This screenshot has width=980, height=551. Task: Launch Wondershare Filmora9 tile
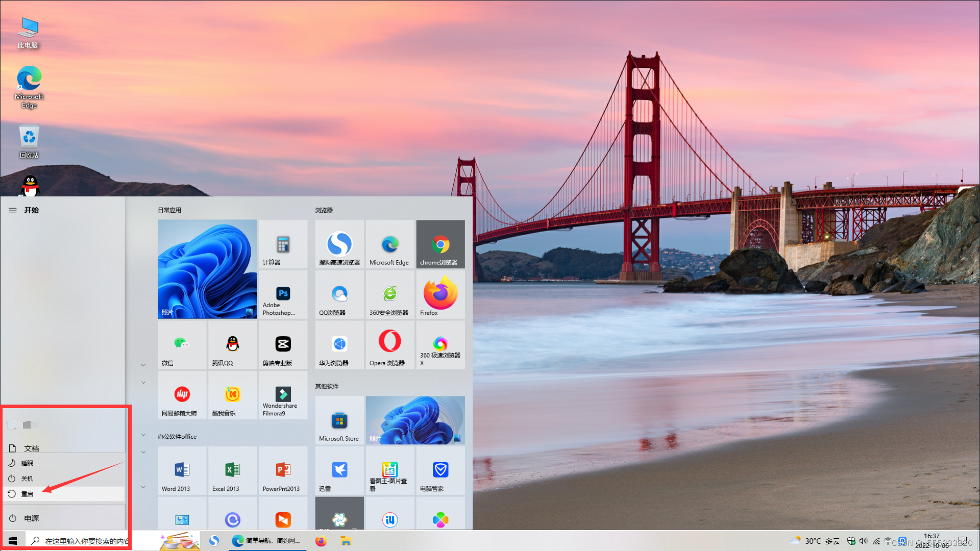(283, 395)
